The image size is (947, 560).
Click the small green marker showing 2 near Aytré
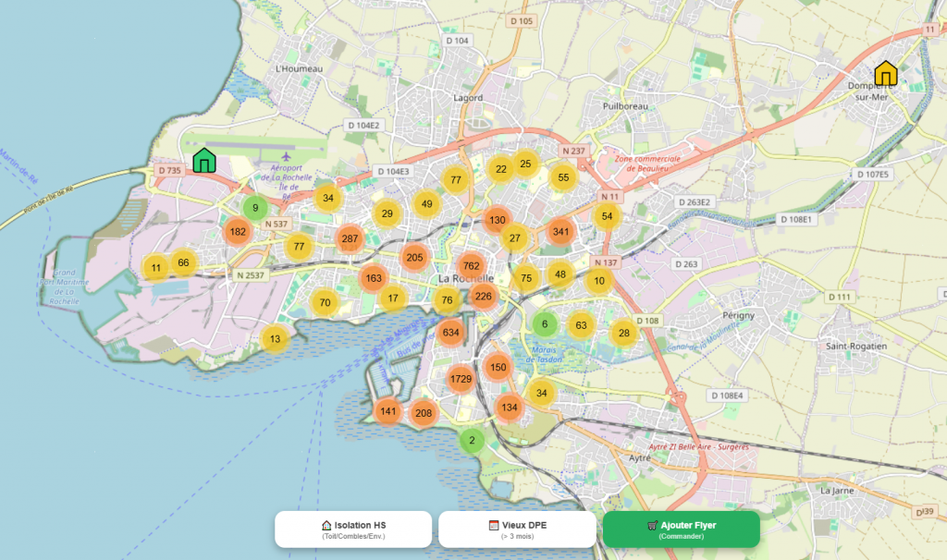tap(470, 441)
